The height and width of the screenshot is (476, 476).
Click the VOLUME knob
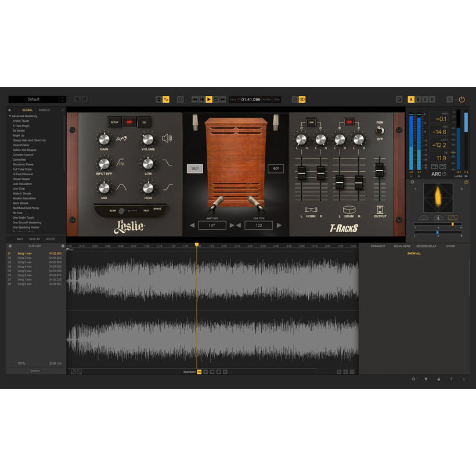(x=148, y=139)
